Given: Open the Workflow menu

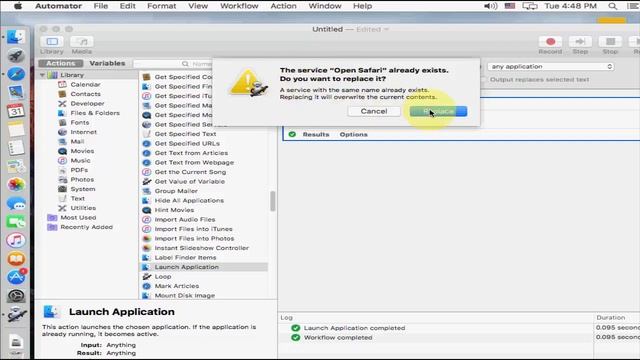Looking at the screenshot, I should (x=239, y=6).
